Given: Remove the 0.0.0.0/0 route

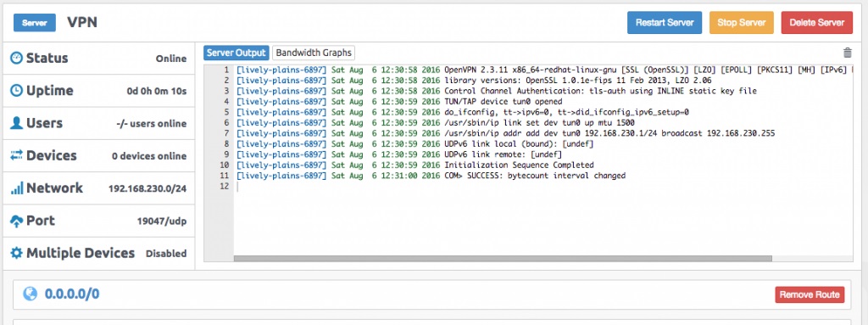Looking at the screenshot, I should [810, 294].
